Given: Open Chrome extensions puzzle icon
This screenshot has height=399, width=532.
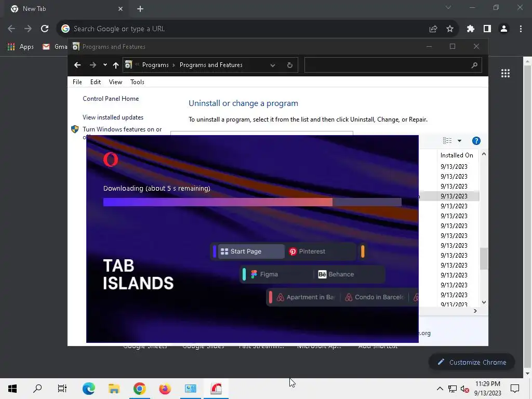Looking at the screenshot, I should pos(470,29).
